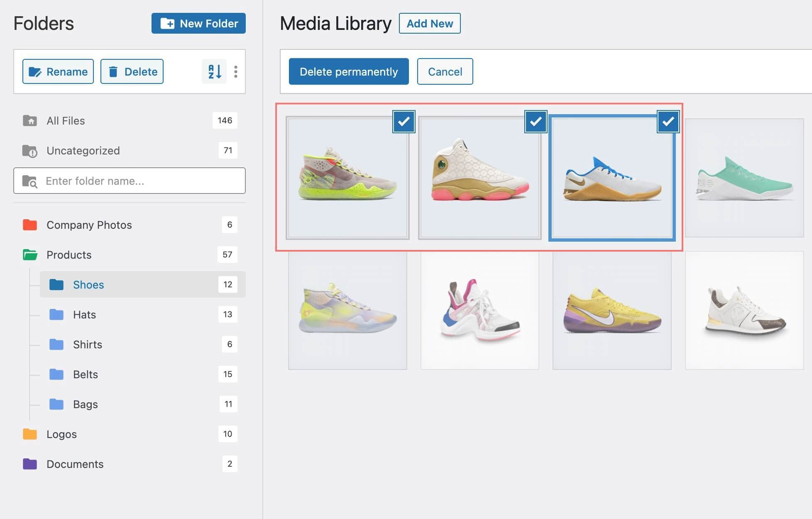The width and height of the screenshot is (812, 519).
Task: Click the Cancel button
Action: coord(445,71)
